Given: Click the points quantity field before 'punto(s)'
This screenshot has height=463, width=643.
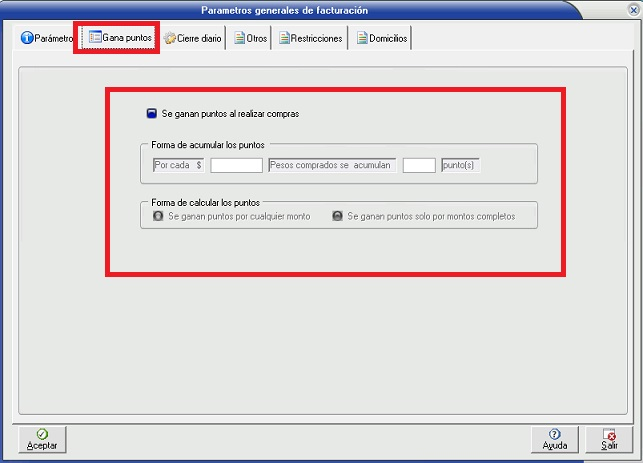Looking at the screenshot, I should (419, 165).
